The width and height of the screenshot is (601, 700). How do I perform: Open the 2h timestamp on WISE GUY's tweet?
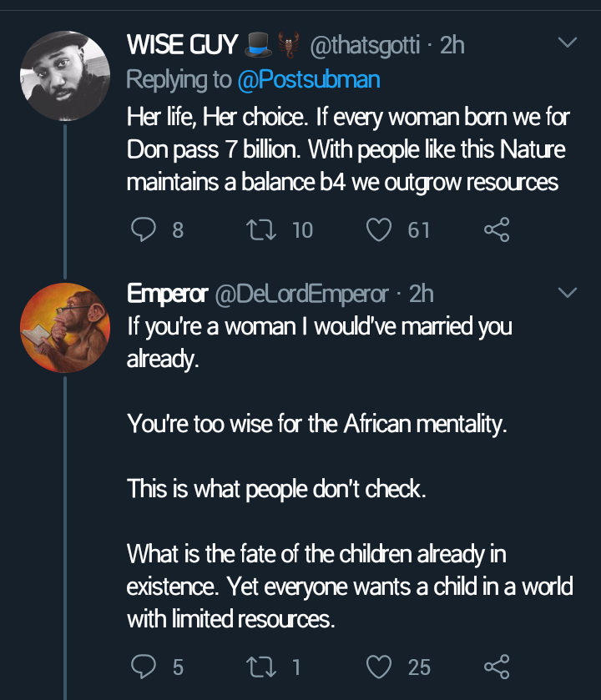click(452, 45)
